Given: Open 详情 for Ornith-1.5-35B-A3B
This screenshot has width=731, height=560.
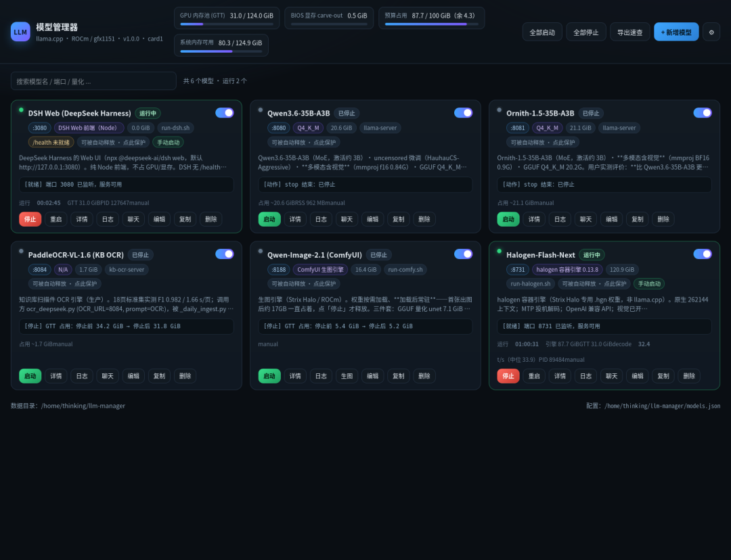Looking at the screenshot, I should pyautogui.click(x=534, y=219).
